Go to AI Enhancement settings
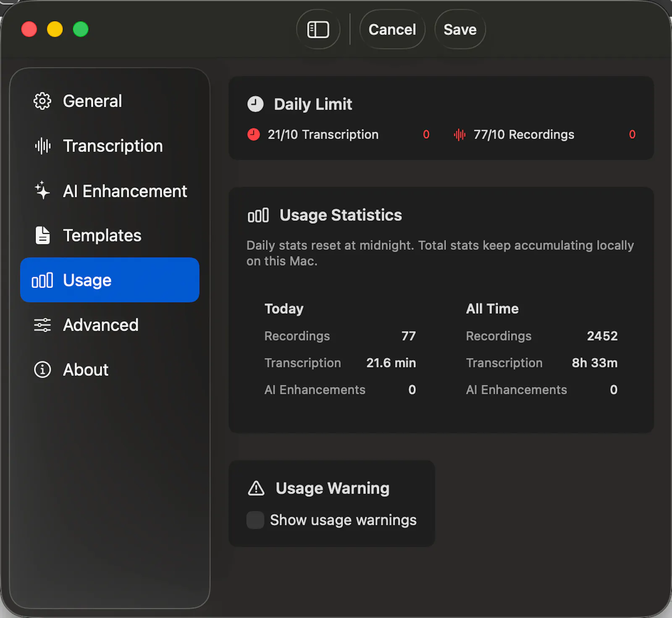672x618 pixels. tap(110, 191)
